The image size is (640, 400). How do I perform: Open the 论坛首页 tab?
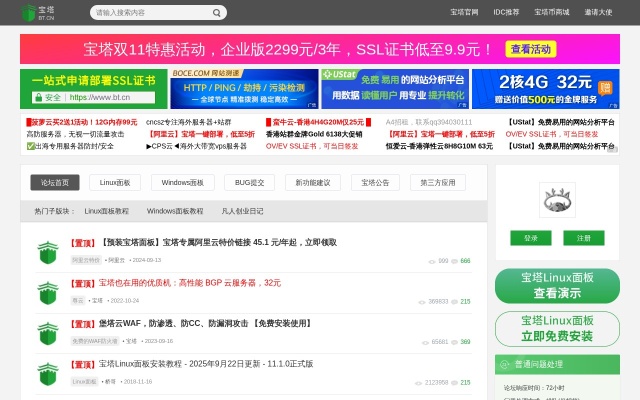[56, 183]
